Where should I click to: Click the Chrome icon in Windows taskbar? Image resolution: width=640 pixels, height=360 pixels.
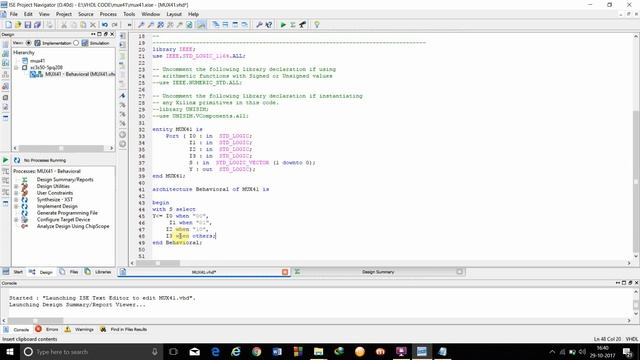pos(257,351)
